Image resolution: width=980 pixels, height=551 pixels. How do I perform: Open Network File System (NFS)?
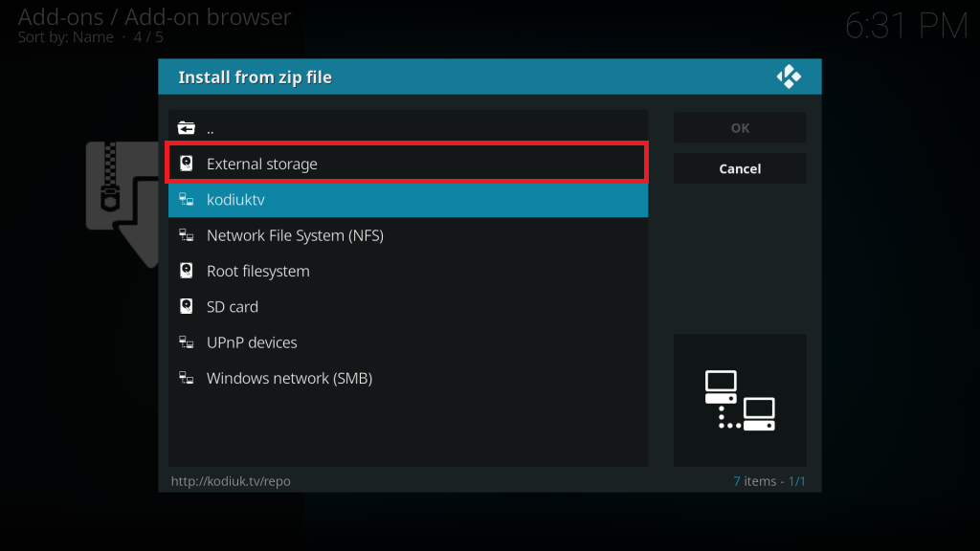click(x=408, y=235)
